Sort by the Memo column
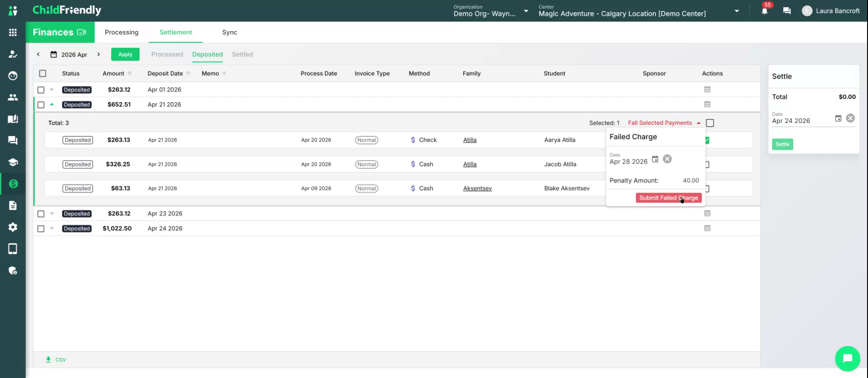This screenshot has width=868, height=378. pos(214,73)
